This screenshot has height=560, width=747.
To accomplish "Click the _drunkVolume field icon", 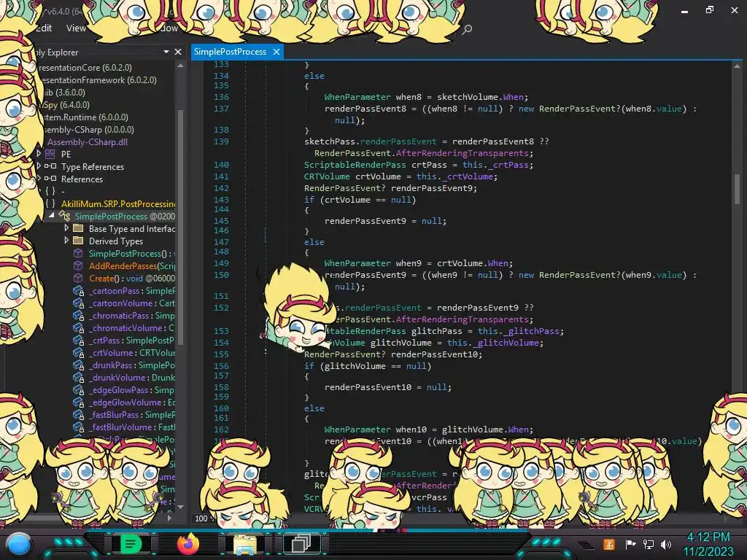I will click(x=78, y=377).
